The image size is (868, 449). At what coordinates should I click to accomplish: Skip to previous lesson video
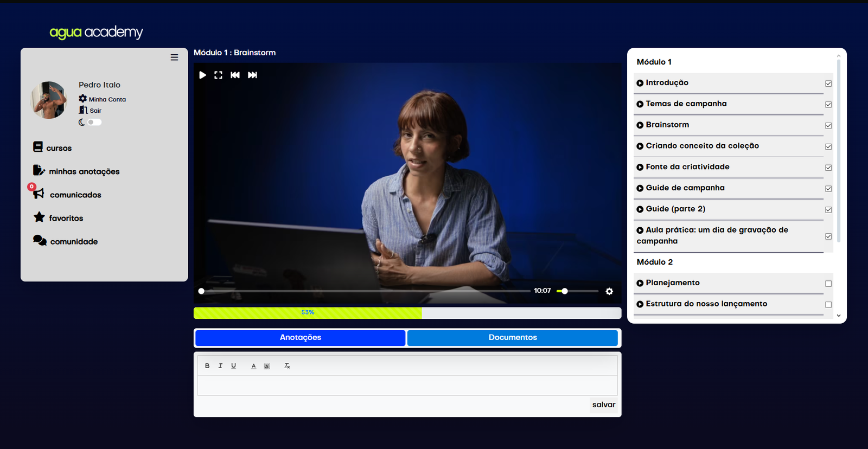[235, 75]
